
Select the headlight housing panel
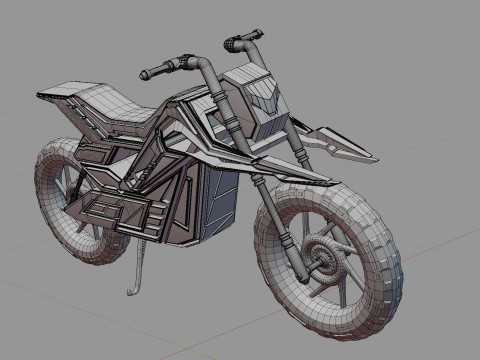point(257,102)
